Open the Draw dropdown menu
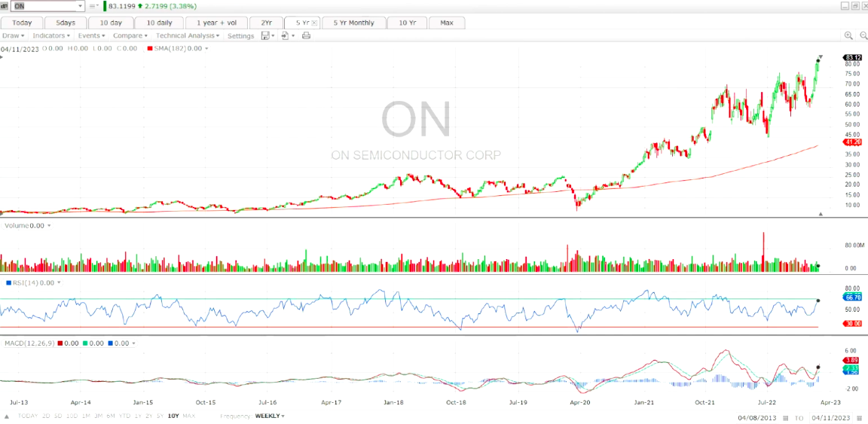The height and width of the screenshot is (424, 868). click(x=13, y=35)
